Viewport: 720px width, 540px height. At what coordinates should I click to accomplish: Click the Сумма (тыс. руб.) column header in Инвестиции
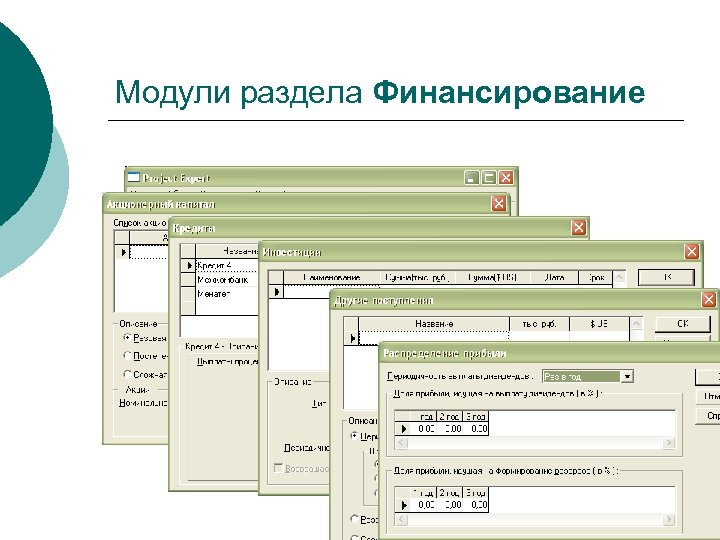pyautogui.click(x=417, y=277)
